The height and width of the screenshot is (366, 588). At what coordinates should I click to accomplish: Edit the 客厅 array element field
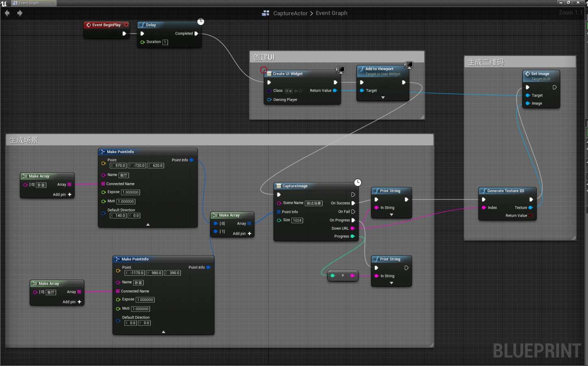pyautogui.click(x=51, y=292)
